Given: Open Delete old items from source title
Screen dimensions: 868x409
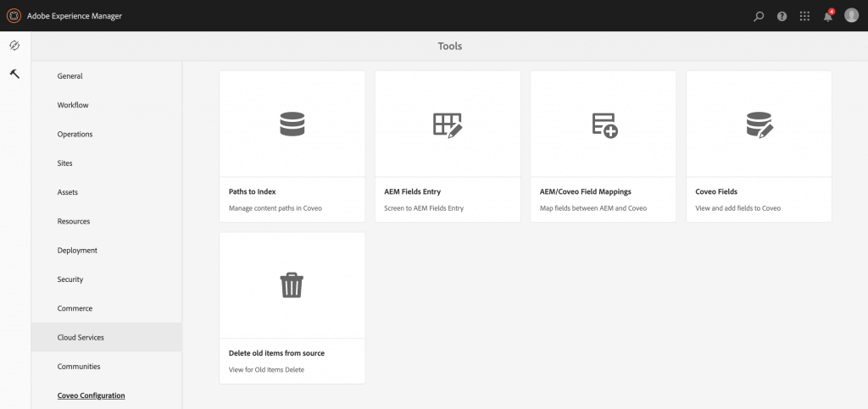Looking at the screenshot, I should pyautogui.click(x=276, y=353).
